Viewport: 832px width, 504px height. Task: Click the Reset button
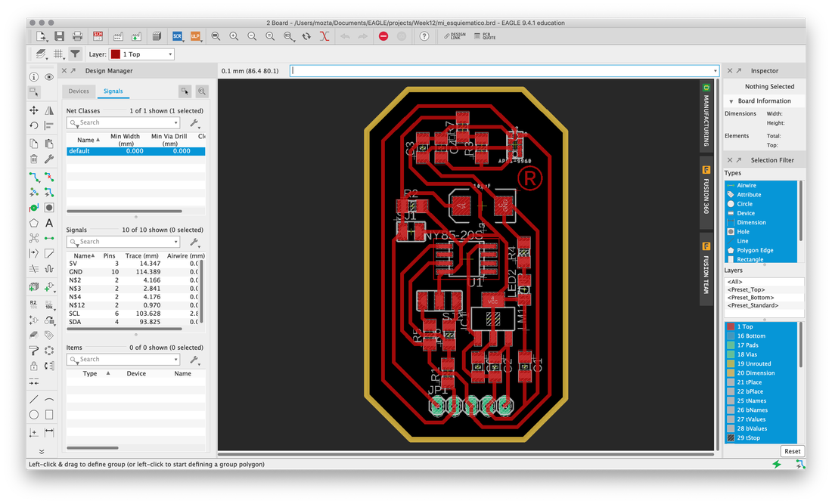792,452
